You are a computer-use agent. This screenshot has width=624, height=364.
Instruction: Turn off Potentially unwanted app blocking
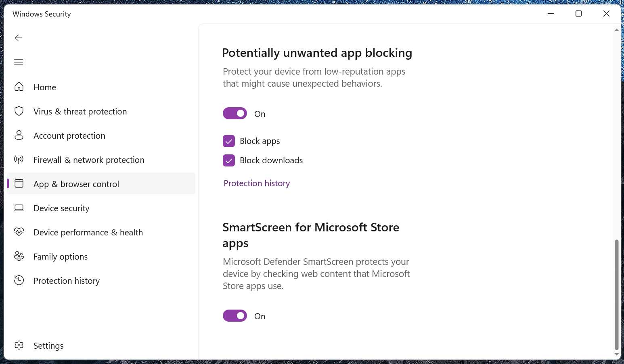[235, 113]
